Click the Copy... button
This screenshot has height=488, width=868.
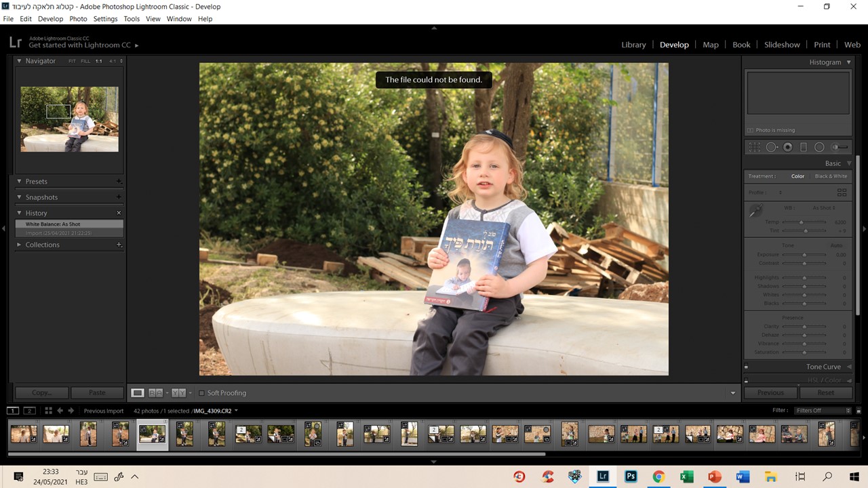pos(42,392)
